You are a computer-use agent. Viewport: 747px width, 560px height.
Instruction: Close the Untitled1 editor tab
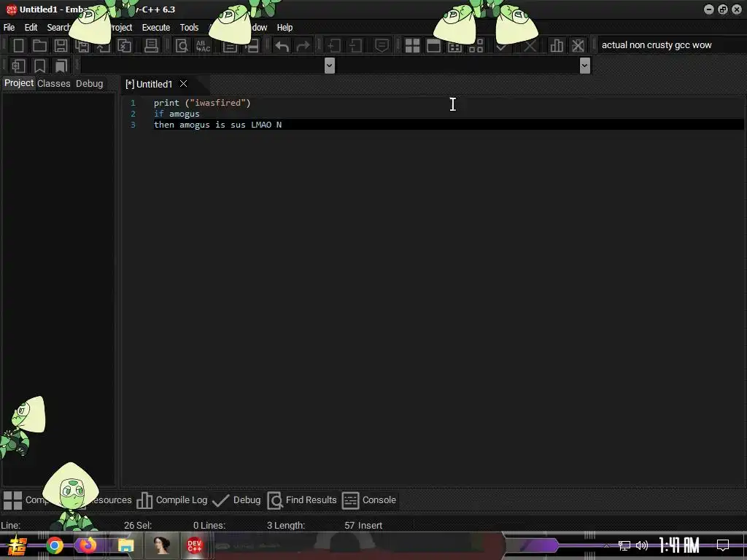tap(183, 84)
